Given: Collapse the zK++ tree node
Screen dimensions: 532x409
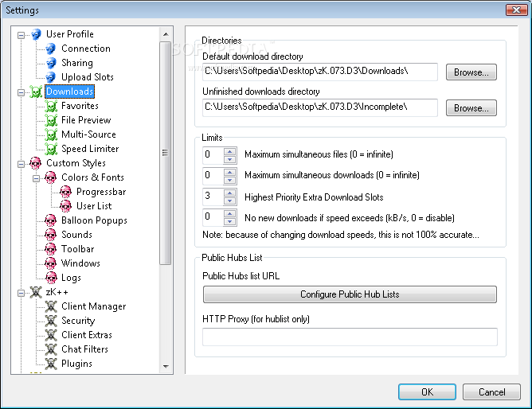Looking at the screenshot, I should point(21,293).
